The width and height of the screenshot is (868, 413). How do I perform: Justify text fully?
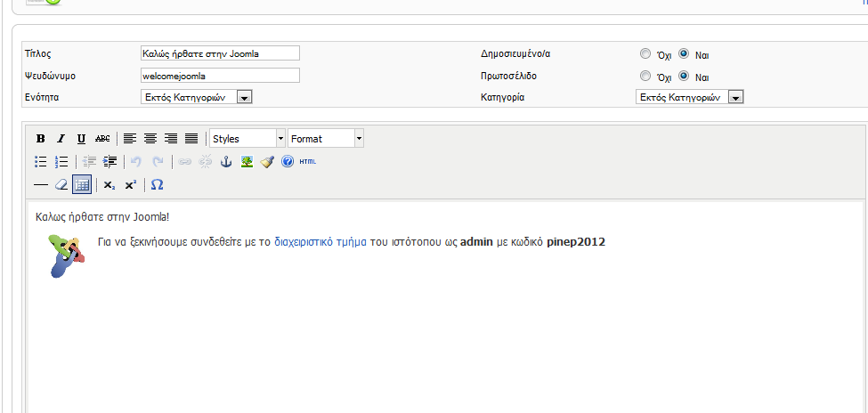(x=191, y=138)
